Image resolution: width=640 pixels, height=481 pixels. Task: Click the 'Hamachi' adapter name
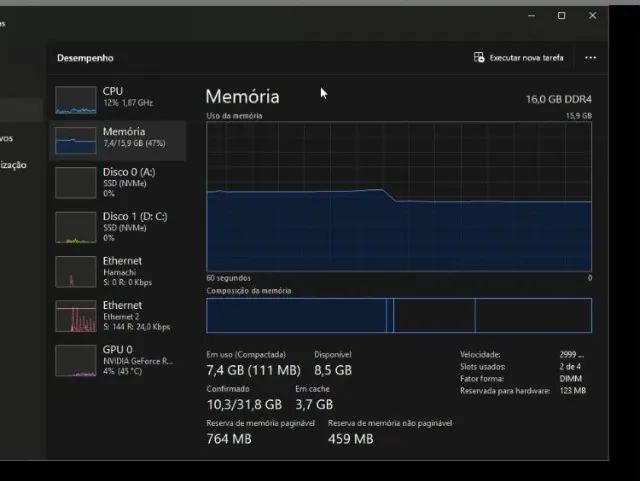(x=120, y=272)
